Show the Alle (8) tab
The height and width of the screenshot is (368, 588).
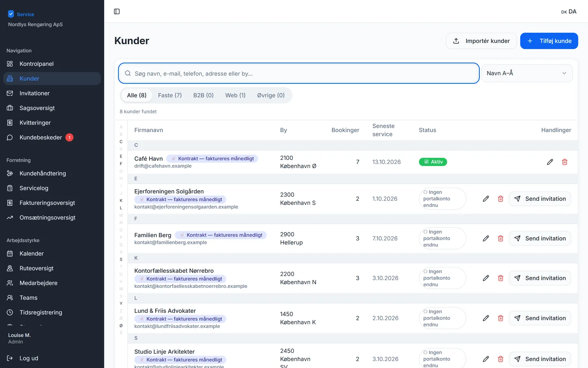click(x=137, y=95)
